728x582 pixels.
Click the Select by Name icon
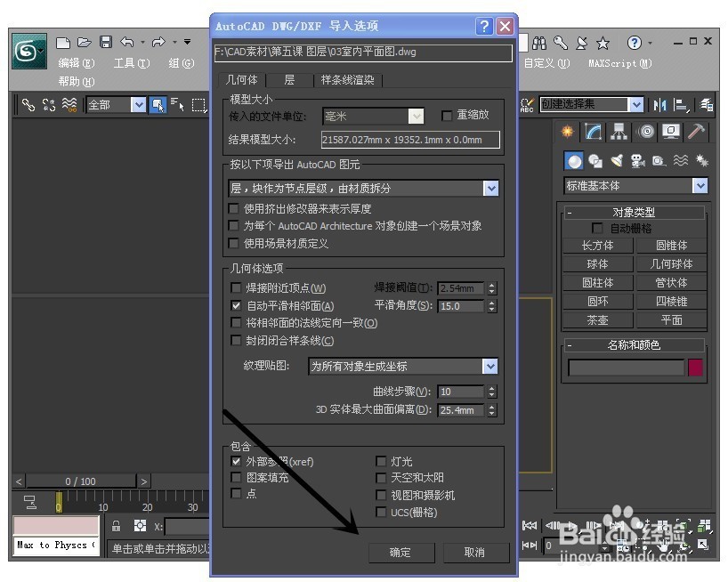177,105
